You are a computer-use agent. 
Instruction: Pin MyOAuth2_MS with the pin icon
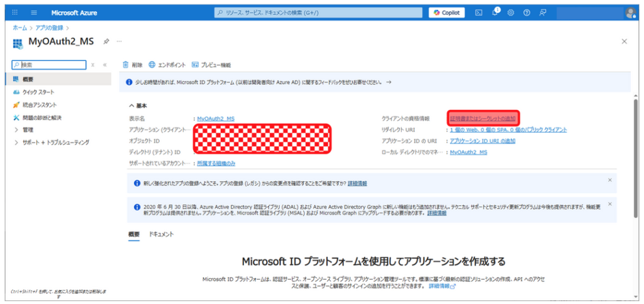[106, 41]
